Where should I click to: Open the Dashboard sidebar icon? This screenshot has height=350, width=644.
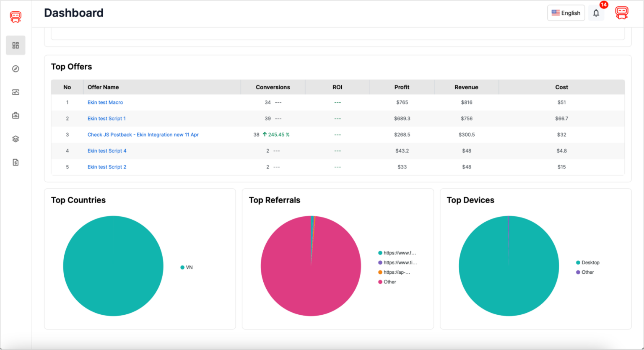pos(16,45)
